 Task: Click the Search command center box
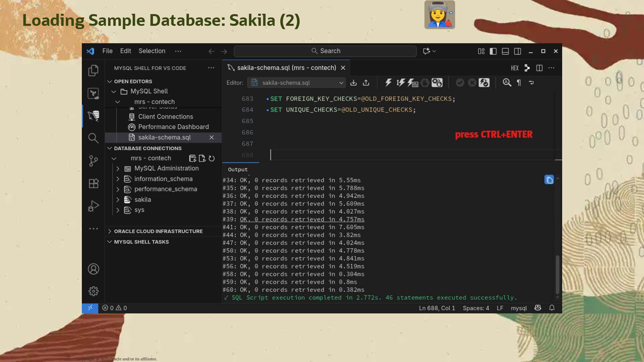click(325, 51)
